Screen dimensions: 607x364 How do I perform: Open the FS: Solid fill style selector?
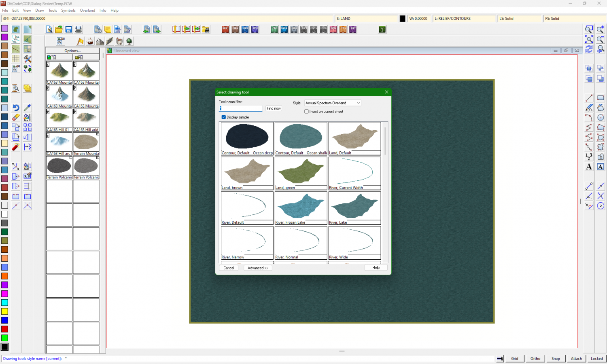(575, 19)
